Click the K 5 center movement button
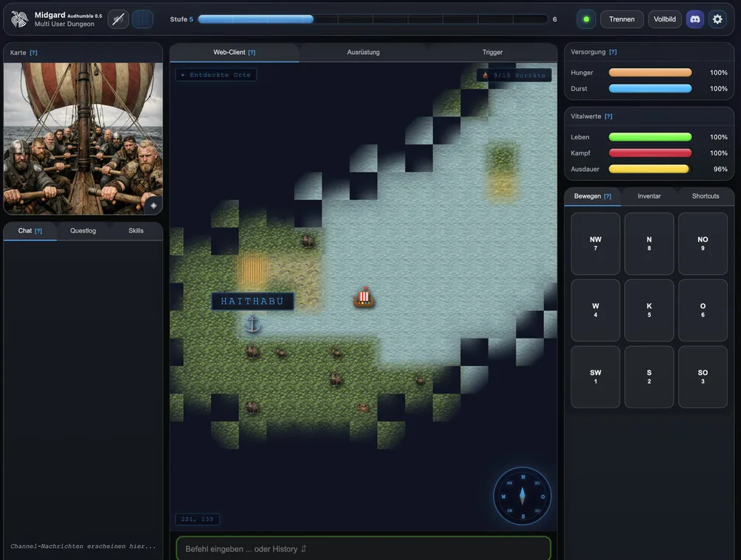The image size is (741, 560). click(649, 310)
